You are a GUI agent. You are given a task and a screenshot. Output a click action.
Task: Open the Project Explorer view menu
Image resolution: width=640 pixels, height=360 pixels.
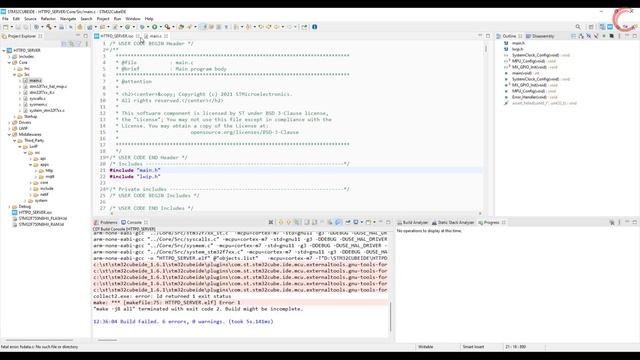pos(87,44)
